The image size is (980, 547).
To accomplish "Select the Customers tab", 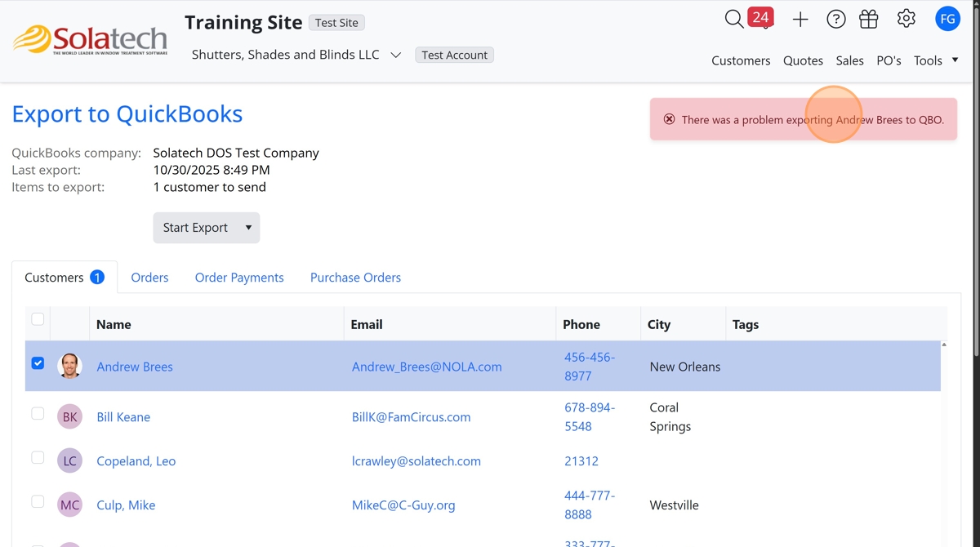I will (x=65, y=278).
